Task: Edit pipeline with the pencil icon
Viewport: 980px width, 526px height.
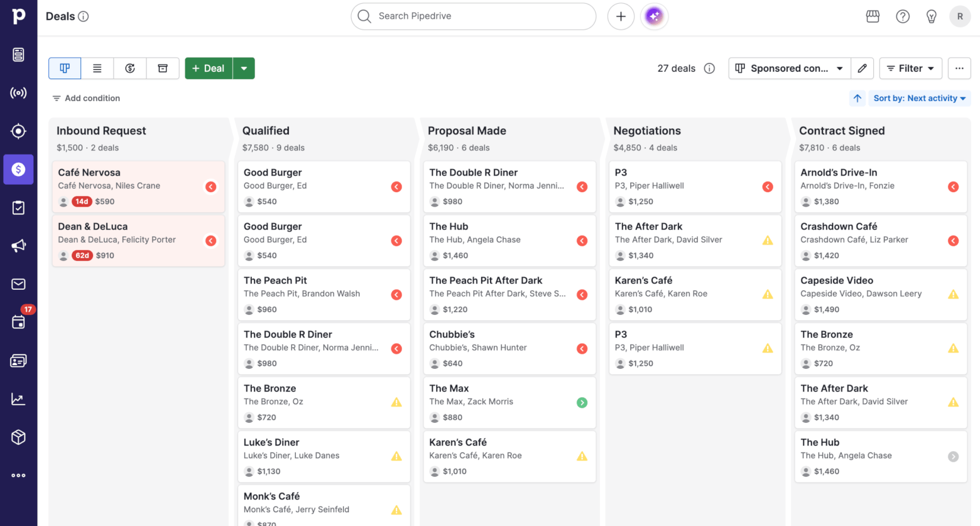Action: click(x=863, y=68)
